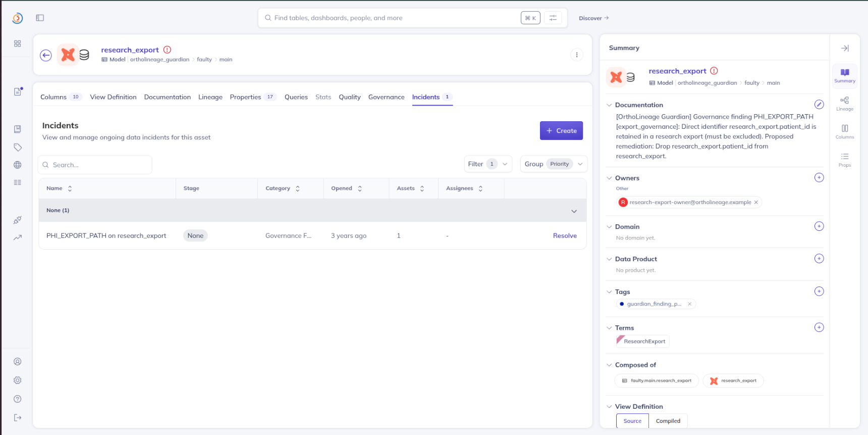Open the settings gear in left sidebar
The height and width of the screenshot is (435, 868).
[18, 380]
